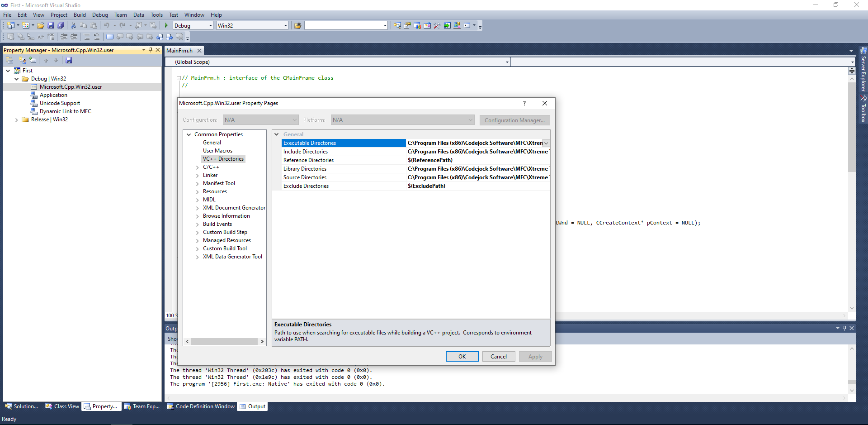Click the Save icon in main toolbar
The image size is (868, 425).
[51, 26]
